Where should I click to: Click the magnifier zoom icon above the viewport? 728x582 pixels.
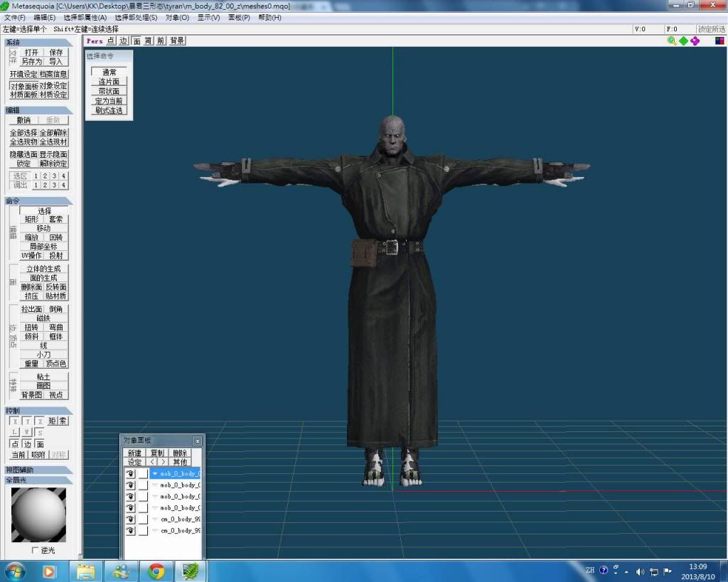(x=671, y=41)
